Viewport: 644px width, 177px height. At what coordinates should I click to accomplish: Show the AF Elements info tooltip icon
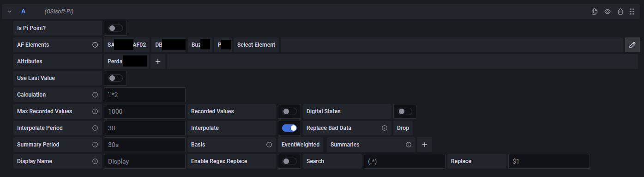click(x=95, y=45)
